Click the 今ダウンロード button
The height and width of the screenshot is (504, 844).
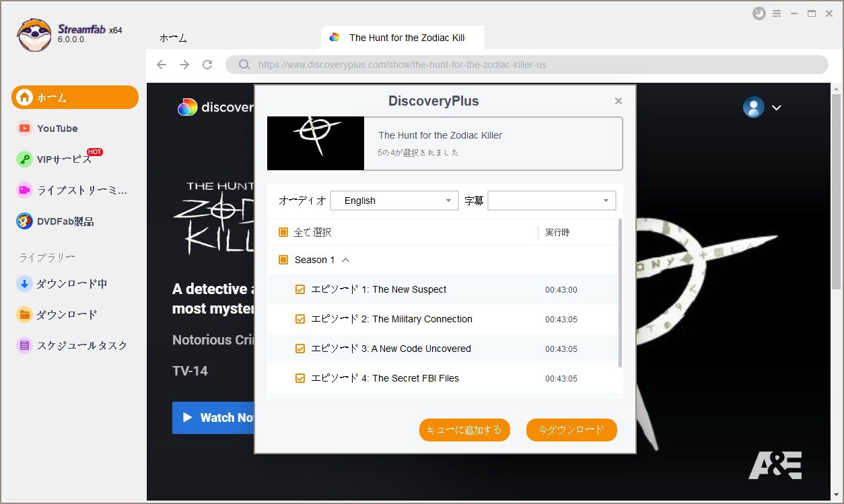pos(571,430)
